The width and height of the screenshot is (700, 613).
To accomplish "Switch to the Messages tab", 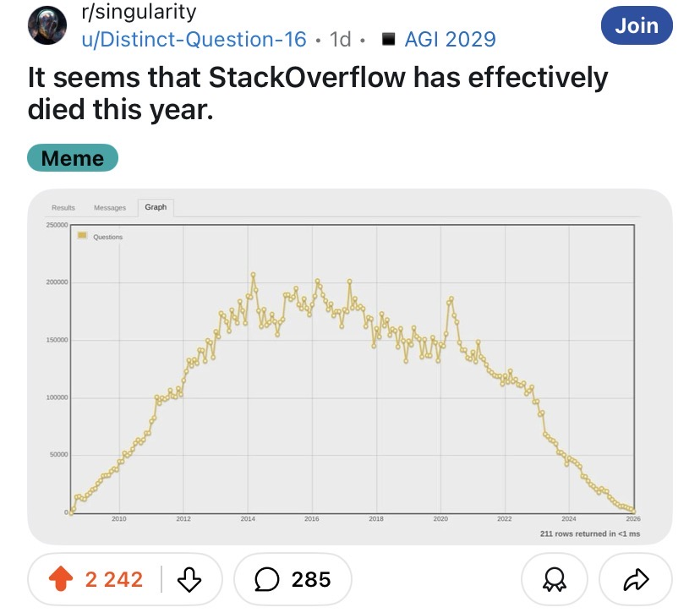I will point(110,208).
